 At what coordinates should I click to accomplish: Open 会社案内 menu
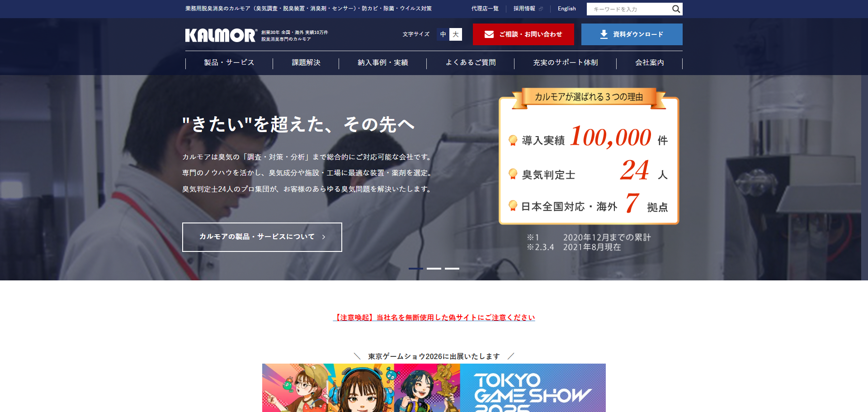[650, 62]
